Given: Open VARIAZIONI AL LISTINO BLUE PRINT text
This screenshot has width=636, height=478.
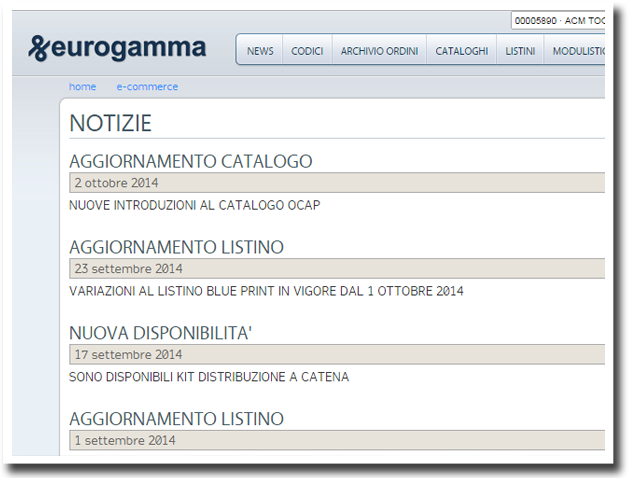Looking at the screenshot, I should [266, 291].
